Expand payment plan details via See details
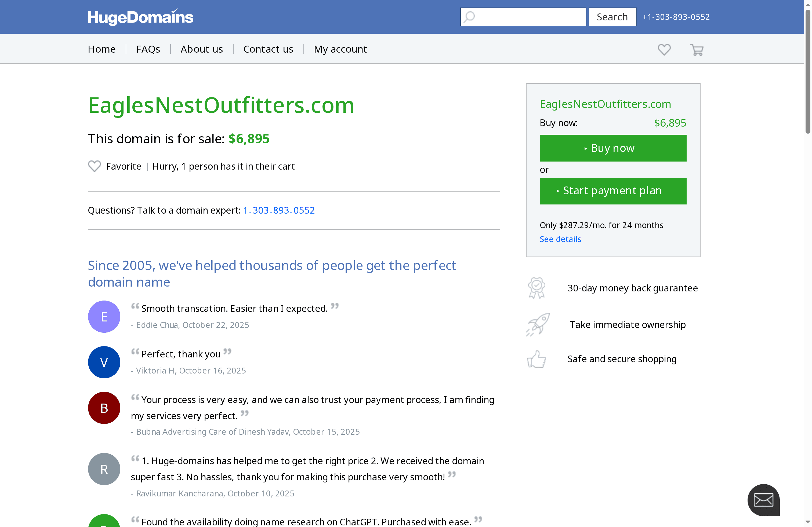The height and width of the screenshot is (527, 812). pyautogui.click(x=560, y=239)
